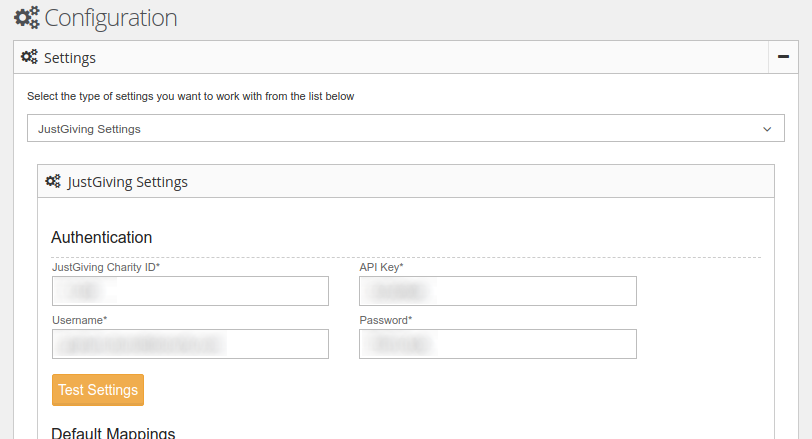This screenshot has width=812, height=439.
Task: Click the Username input field
Action: tap(190, 344)
